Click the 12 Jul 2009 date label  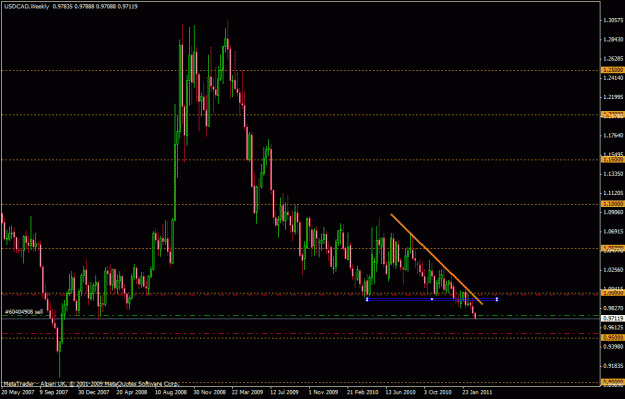point(285,392)
